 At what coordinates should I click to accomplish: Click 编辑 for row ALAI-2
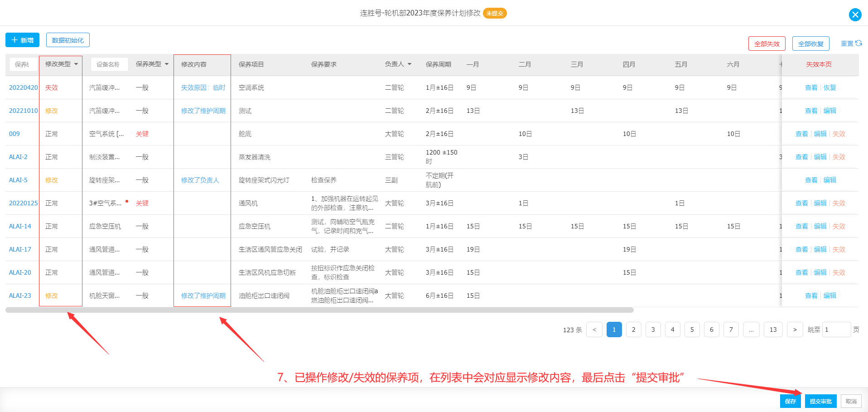820,157
